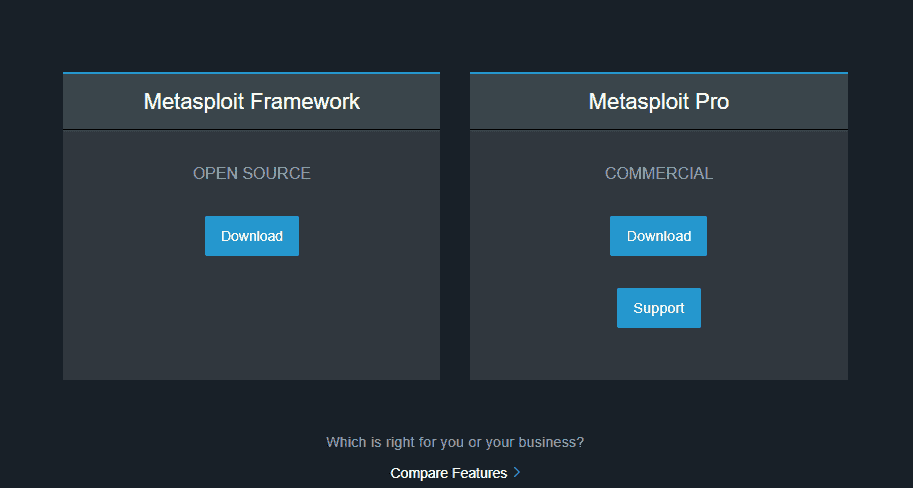Click the OPEN SOURCE label
This screenshot has height=488, width=913.
tap(252, 173)
